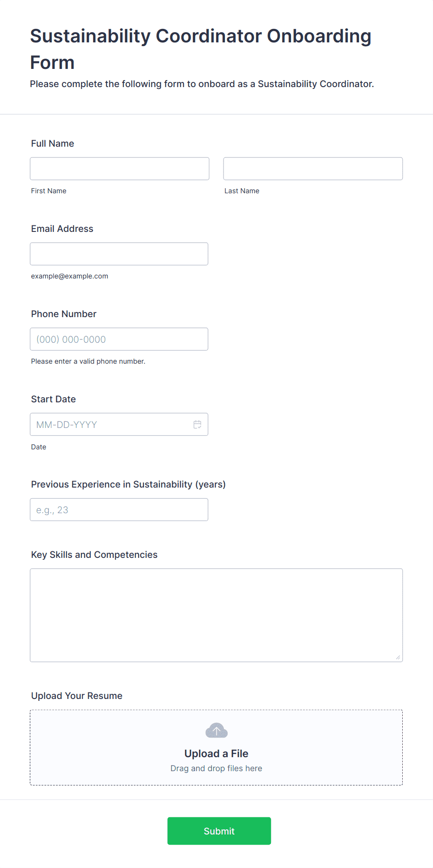This screenshot has height=868, width=433.
Task: Submit the onboarding form
Action: pyautogui.click(x=219, y=831)
